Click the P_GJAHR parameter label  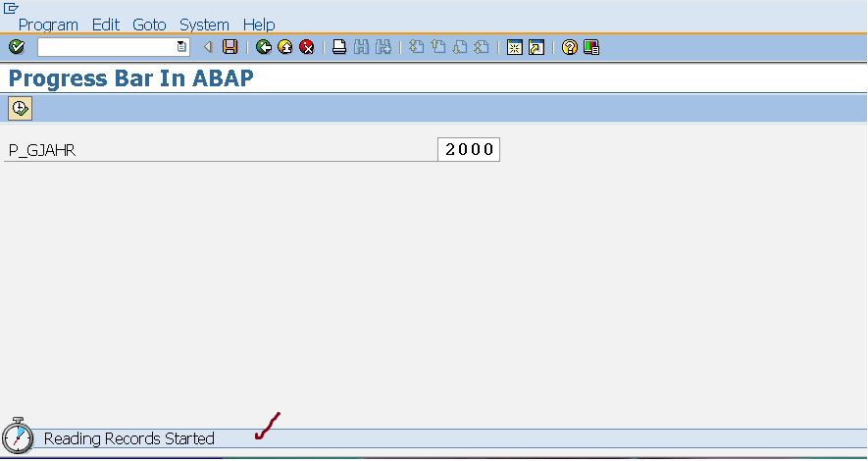[x=42, y=150]
